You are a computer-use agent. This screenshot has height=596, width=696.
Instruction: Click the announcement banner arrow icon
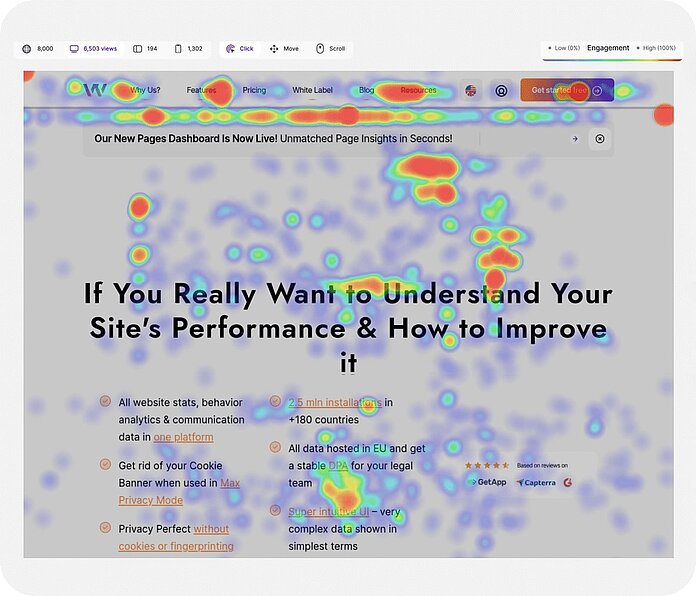[x=574, y=139]
